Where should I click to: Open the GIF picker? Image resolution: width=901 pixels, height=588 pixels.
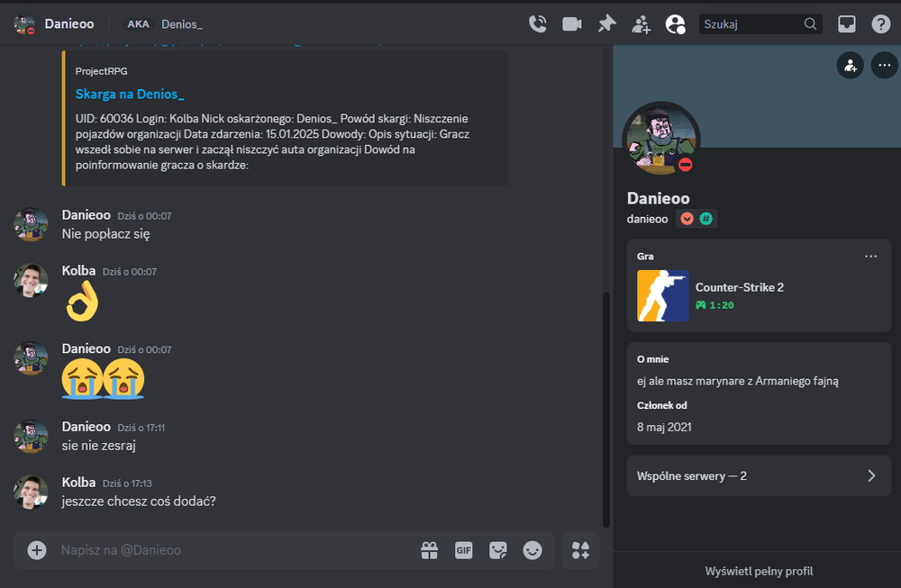(464, 550)
